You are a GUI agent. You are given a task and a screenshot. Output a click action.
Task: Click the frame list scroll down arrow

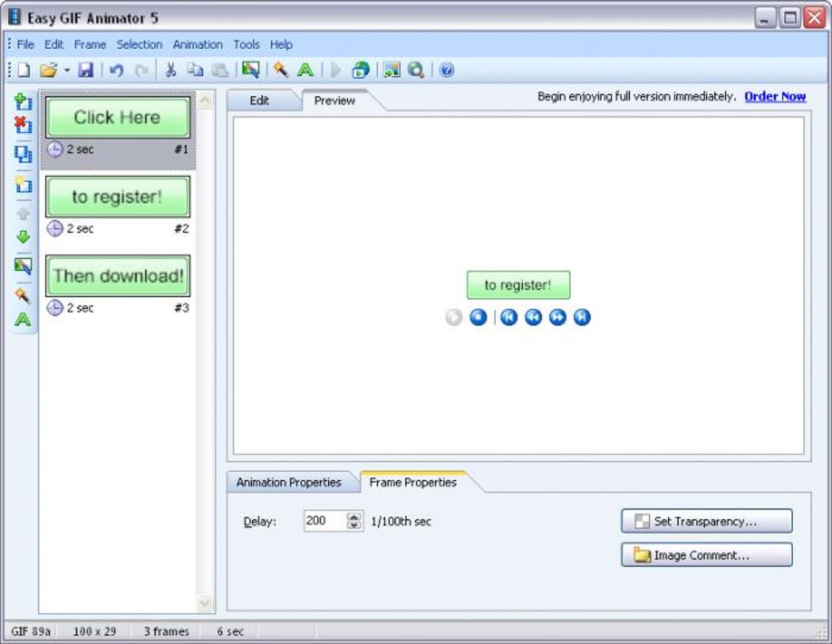(205, 603)
